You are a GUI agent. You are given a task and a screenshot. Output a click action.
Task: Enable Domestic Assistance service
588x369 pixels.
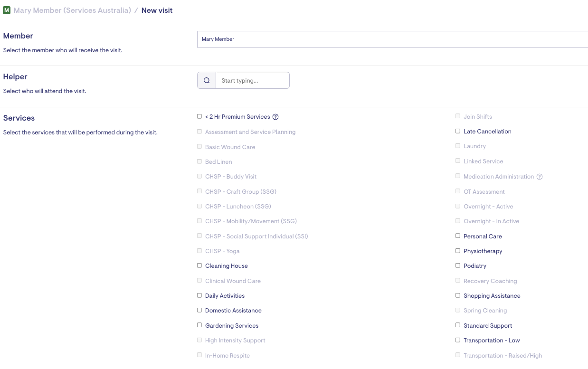tap(199, 310)
